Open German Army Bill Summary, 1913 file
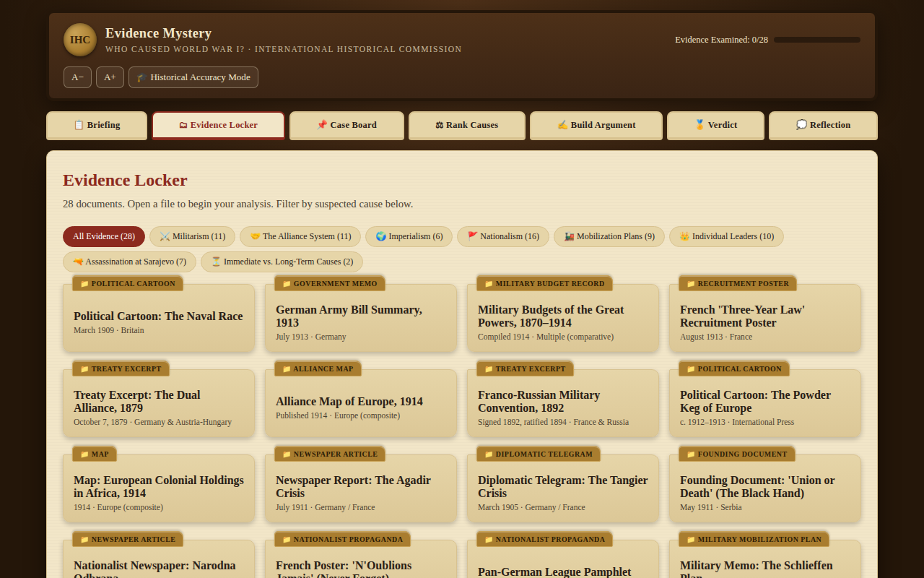Viewport: 924px width, 578px height. click(361, 318)
